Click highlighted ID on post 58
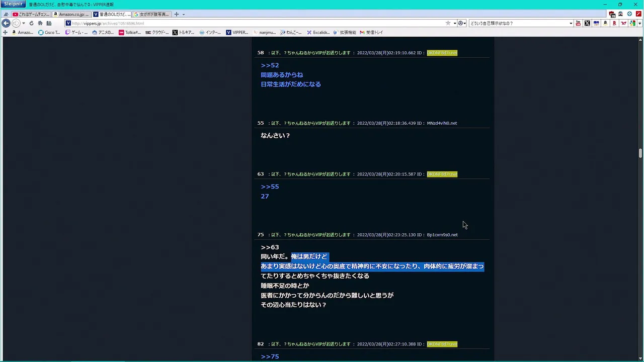The width and height of the screenshot is (644, 362). tap(442, 53)
